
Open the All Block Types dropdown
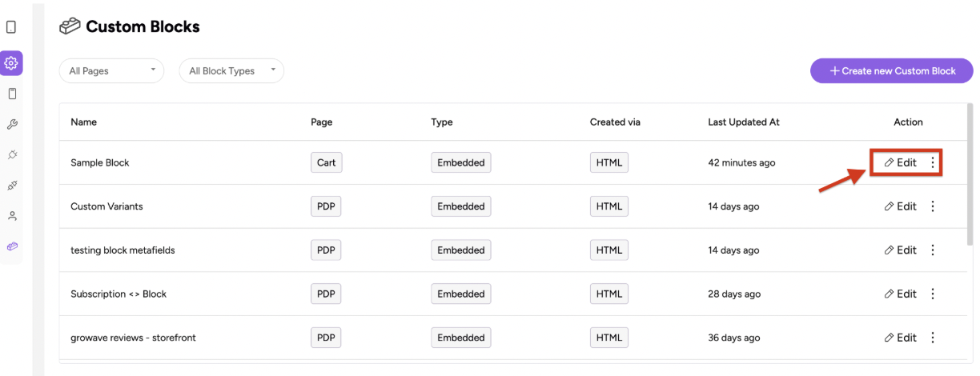point(231,71)
